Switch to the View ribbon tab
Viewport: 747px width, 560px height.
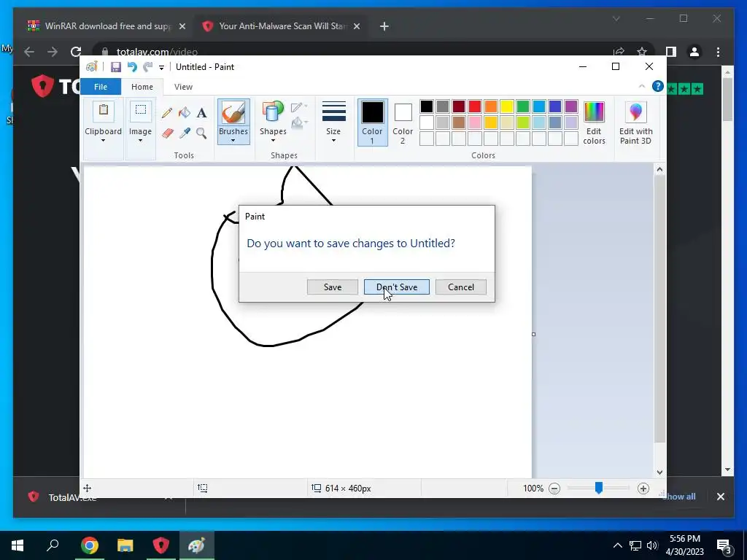tap(183, 87)
